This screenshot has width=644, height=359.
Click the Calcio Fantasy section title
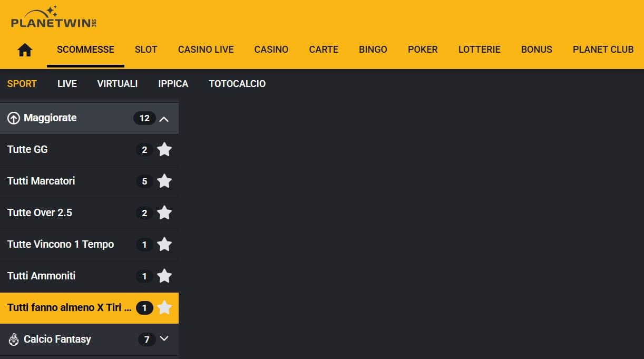(57, 339)
